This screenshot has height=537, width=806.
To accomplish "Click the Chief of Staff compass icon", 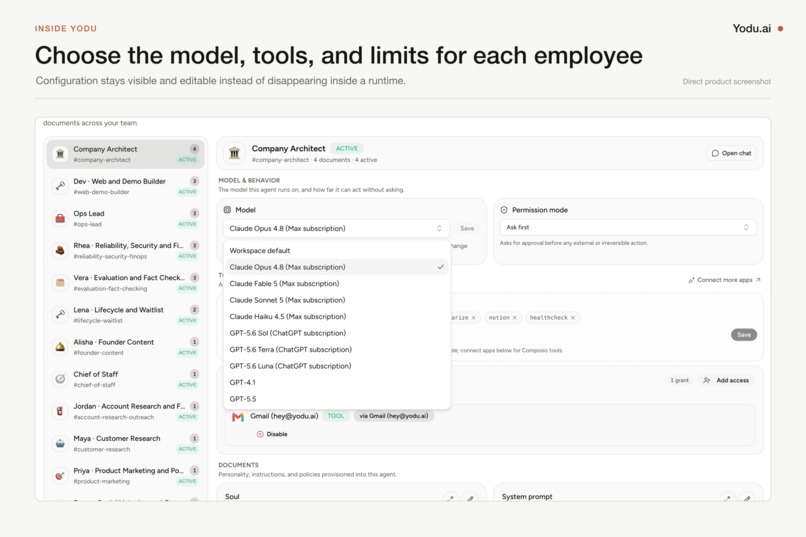I will click(x=60, y=379).
